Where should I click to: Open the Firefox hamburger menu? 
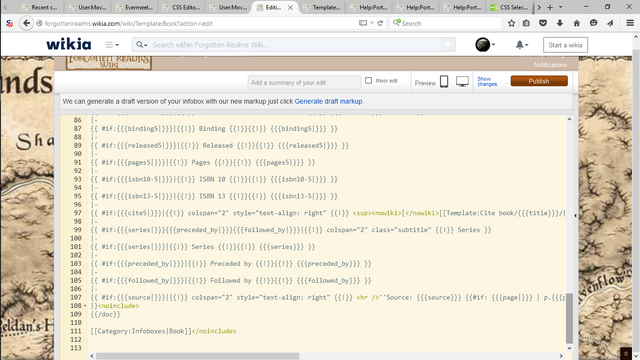[x=630, y=23]
